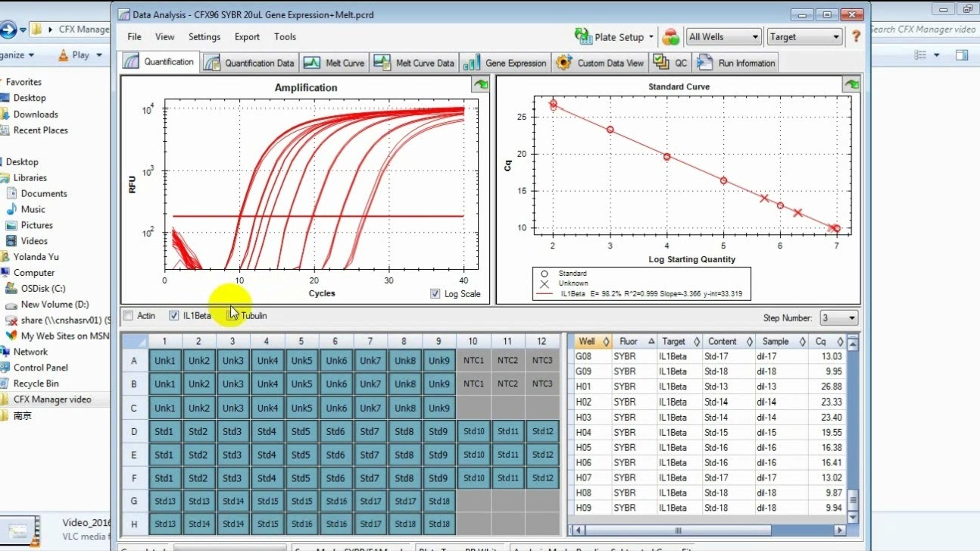Open the Plate Setup icon
Viewport: 980px width, 551px height.
(x=583, y=36)
